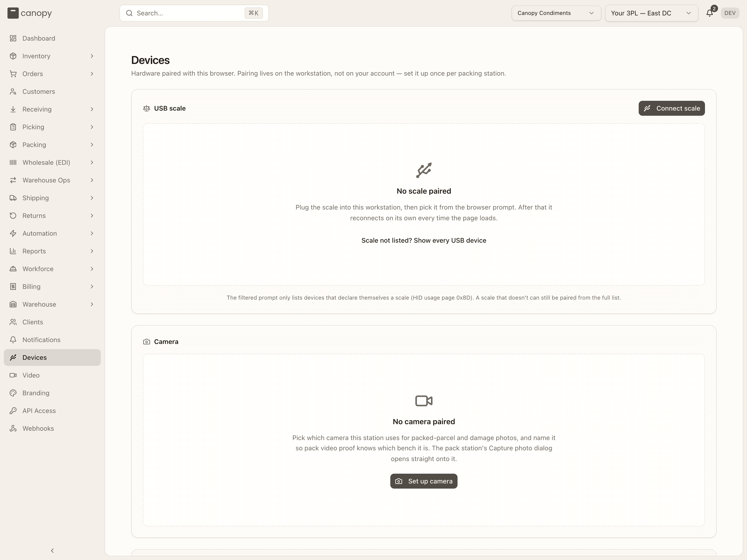Click the Canopy logo icon
Image resolution: width=747 pixels, height=560 pixels.
[13, 13]
